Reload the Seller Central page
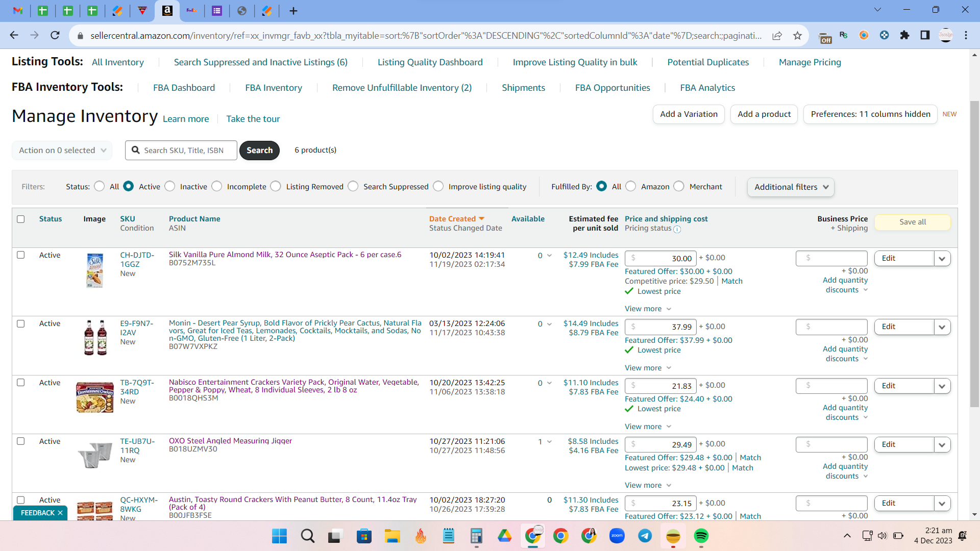Screen dimensions: 980x551 click(55, 35)
